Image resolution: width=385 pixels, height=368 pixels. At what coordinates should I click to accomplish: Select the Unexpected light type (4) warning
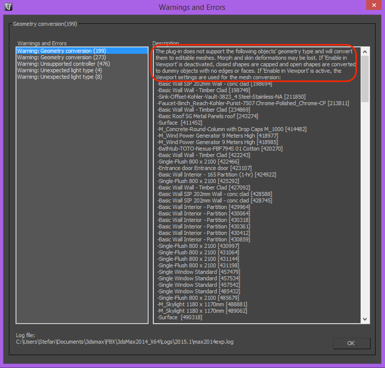pos(59,70)
